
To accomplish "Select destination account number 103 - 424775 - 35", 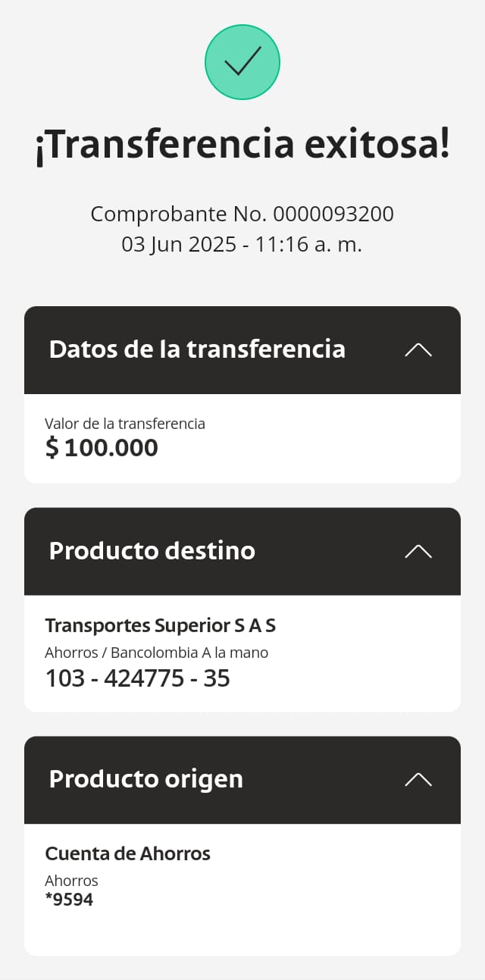I will (137, 678).
